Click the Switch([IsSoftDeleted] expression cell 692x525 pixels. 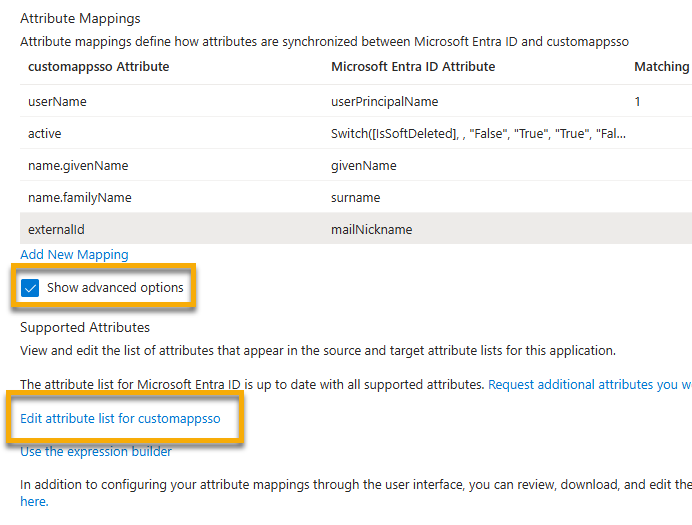(x=478, y=133)
